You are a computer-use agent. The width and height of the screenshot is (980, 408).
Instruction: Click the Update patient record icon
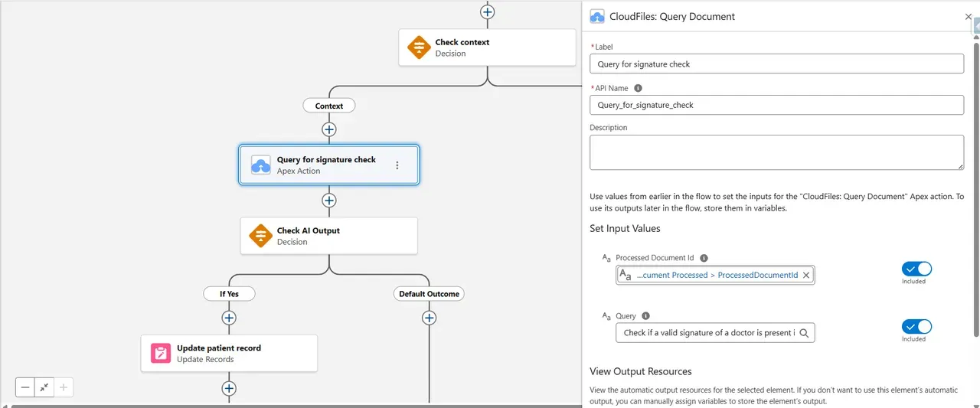[161, 353]
